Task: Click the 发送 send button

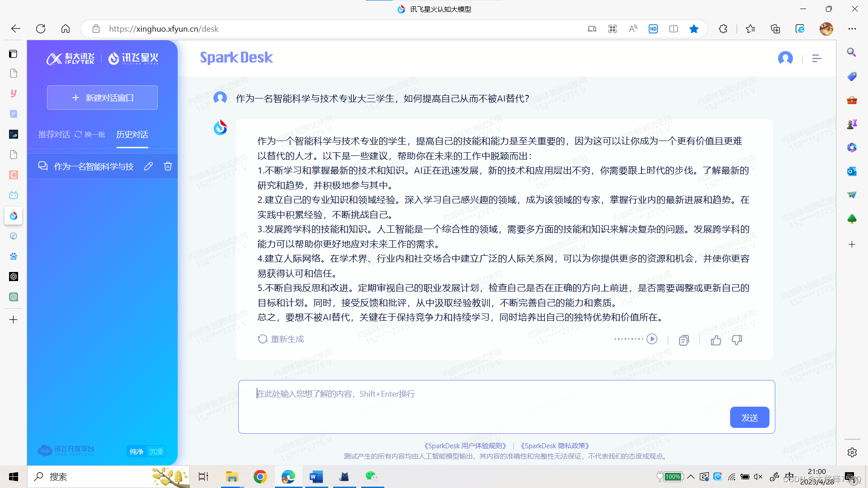Action: point(749,417)
